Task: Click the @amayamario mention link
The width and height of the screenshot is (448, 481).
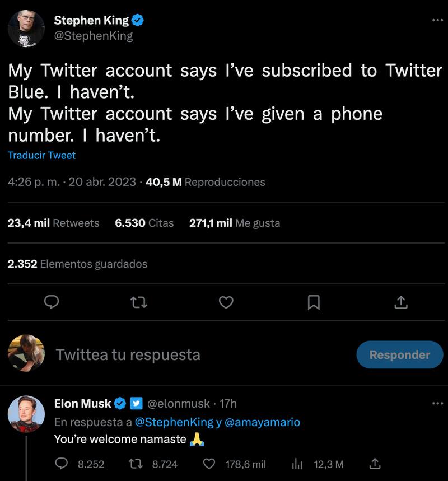Action: click(262, 422)
